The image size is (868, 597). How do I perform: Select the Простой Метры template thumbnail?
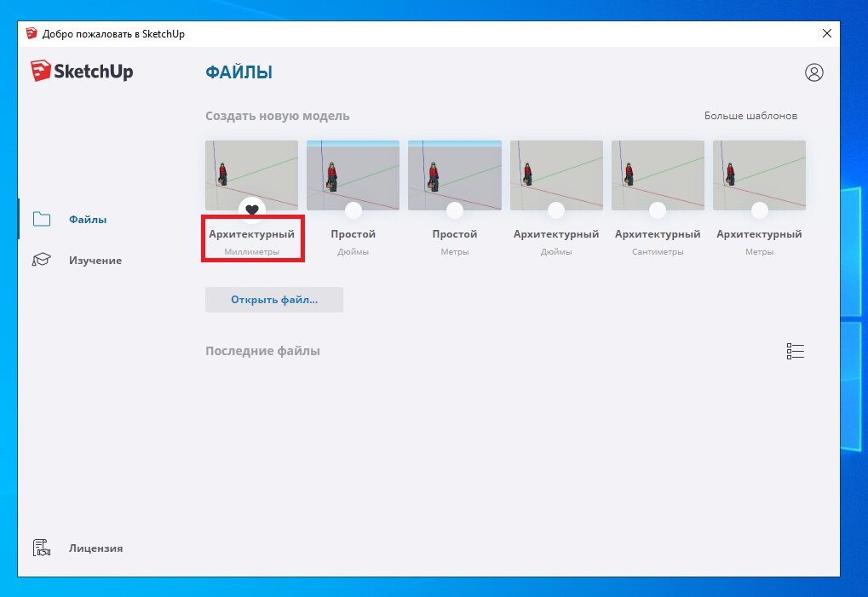point(455,175)
